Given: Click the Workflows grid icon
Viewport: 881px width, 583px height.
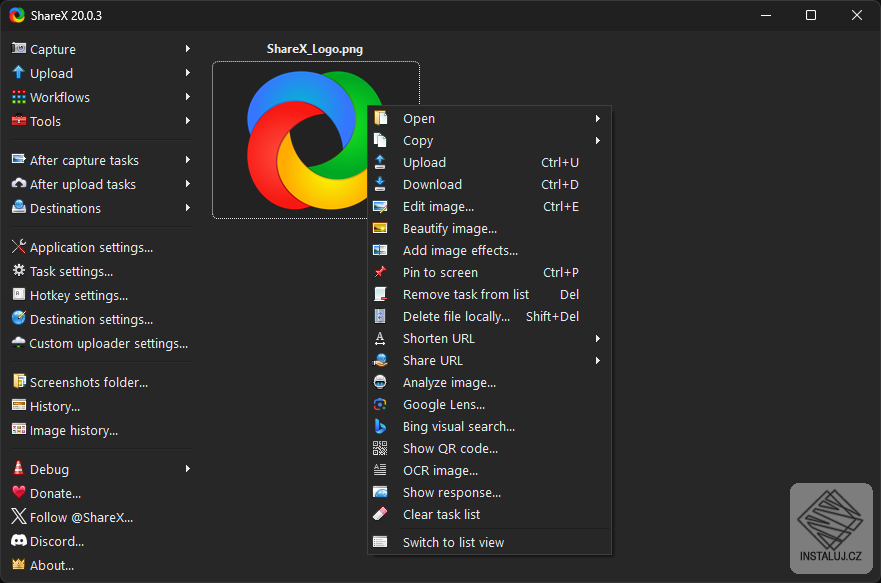Looking at the screenshot, I should pos(19,97).
